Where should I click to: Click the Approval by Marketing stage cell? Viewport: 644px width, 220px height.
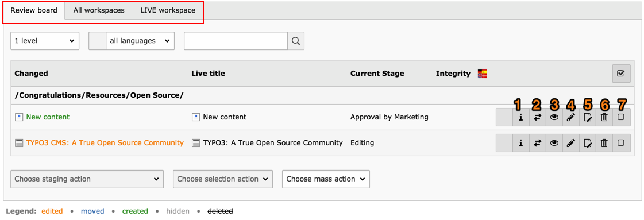pos(390,117)
